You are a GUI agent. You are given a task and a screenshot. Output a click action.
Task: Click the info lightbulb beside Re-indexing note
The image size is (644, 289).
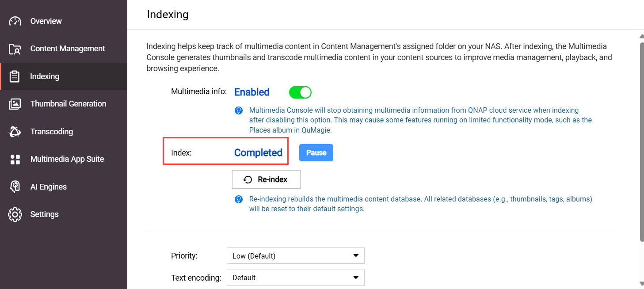coord(239,199)
